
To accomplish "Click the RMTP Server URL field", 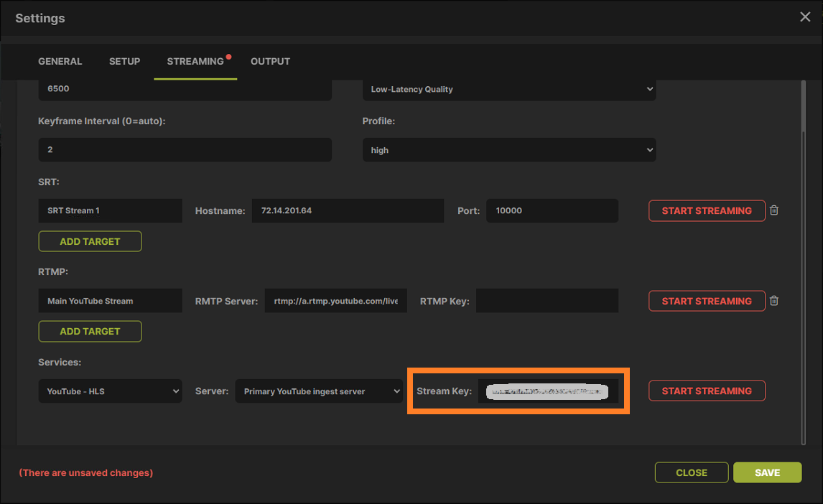I will coord(336,301).
